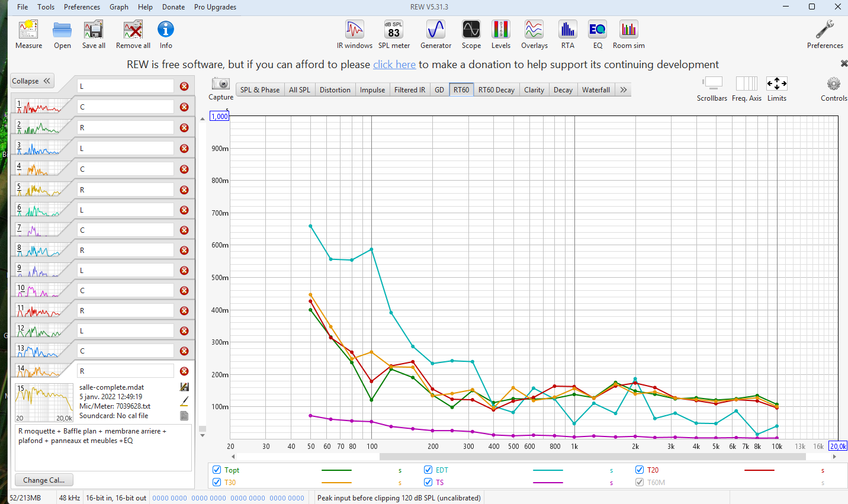The image size is (848, 504).
Task: Remove measurement 14 R with red X
Action: click(184, 371)
